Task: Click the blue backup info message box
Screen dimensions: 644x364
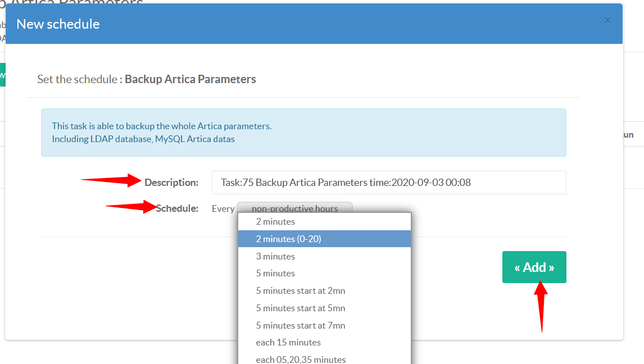Action: click(x=303, y=133)
